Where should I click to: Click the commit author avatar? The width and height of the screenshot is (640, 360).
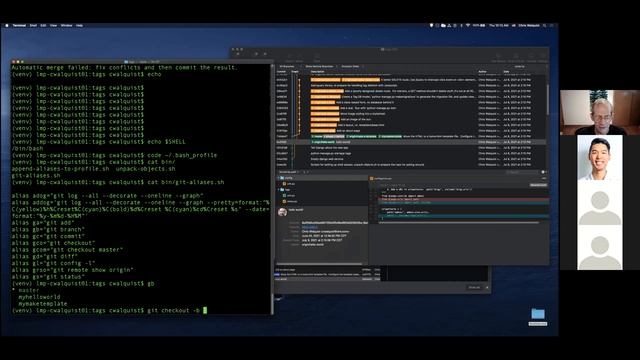(x=282, y=212)
